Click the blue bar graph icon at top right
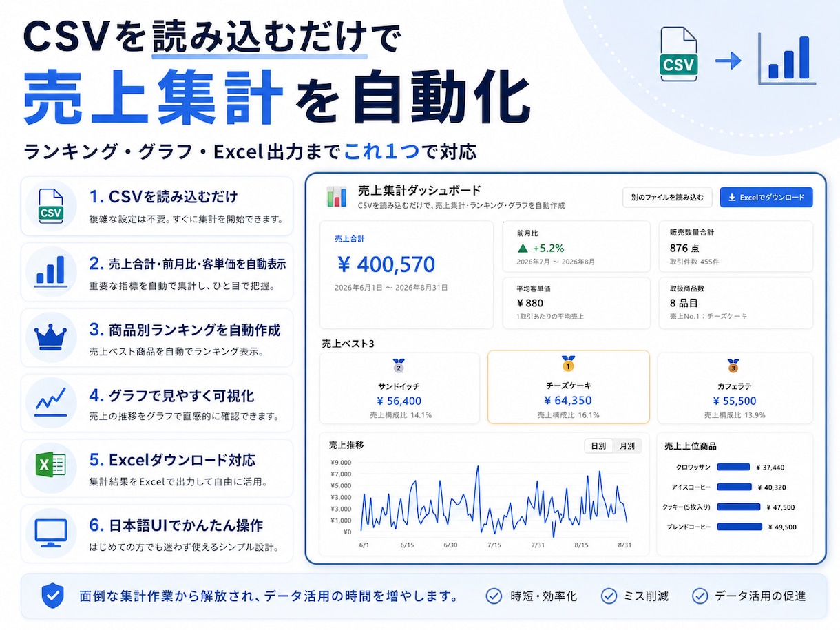 (x=787, y=60)
